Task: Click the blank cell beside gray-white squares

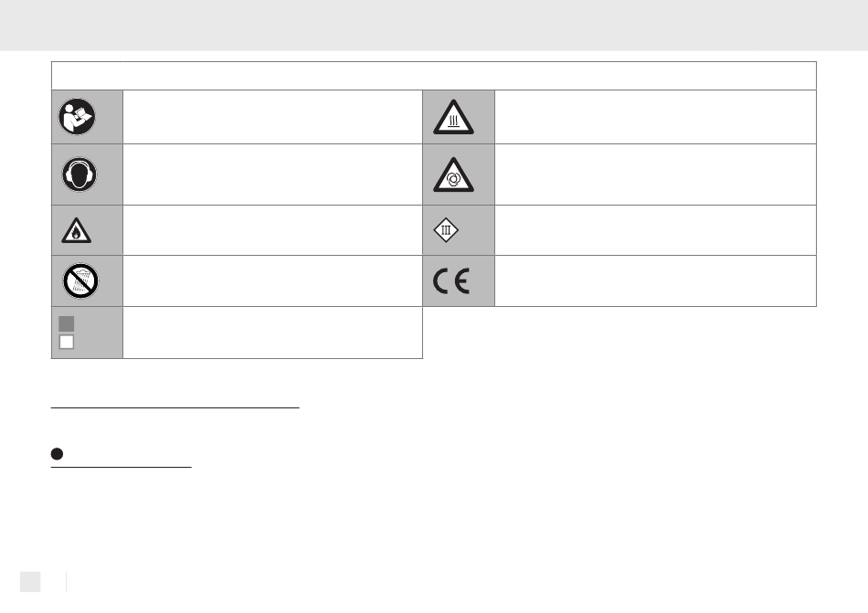Action: (272, 333)
